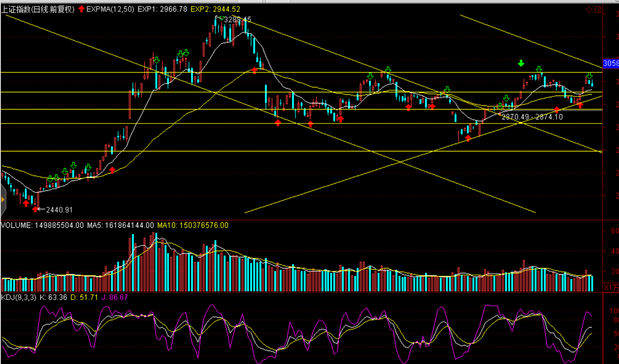This screenshot has width=619, height=364.
Task: Click the rightmost green outlined down arrow
Action: 589,76
